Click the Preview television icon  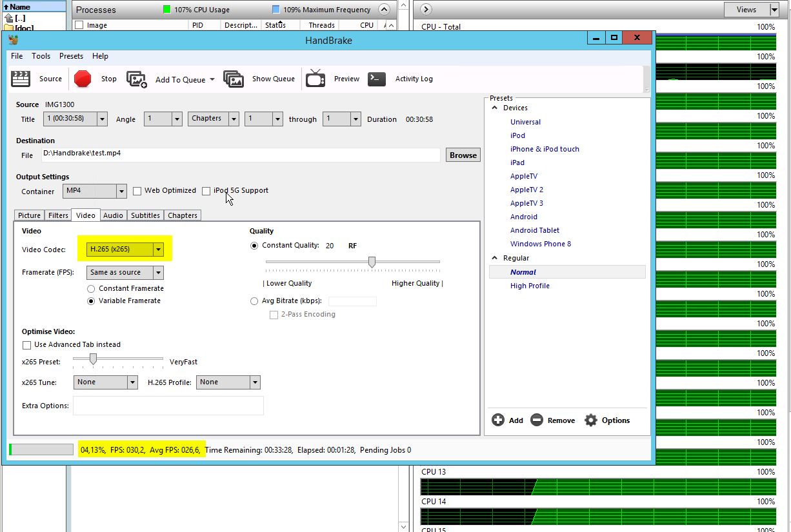[315, 79]
